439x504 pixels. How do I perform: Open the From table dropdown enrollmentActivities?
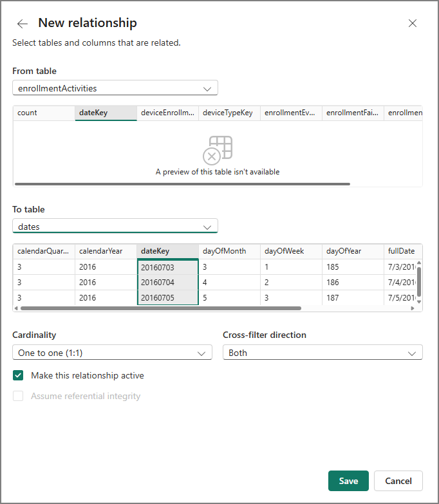115,88
